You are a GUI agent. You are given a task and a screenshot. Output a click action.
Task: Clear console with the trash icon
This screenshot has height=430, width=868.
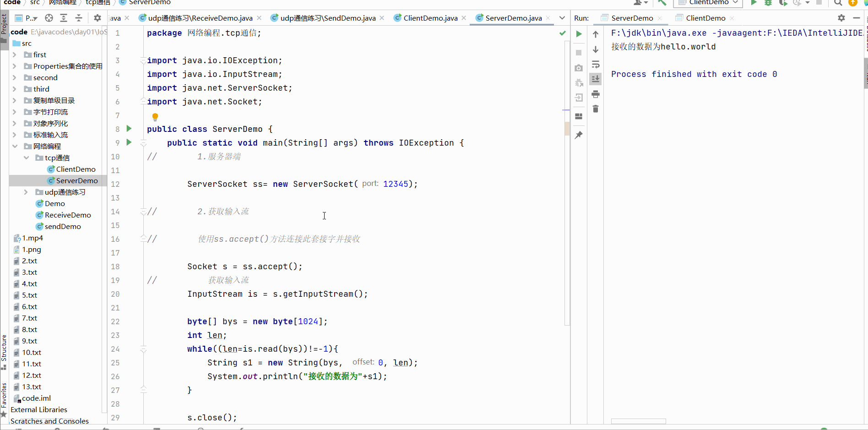pyautogui.click(x=596, y=109)
